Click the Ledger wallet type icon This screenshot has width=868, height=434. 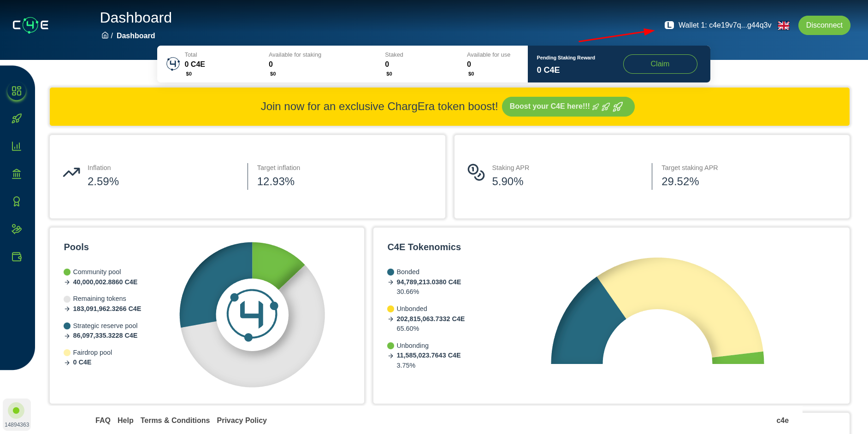point(669,25)
